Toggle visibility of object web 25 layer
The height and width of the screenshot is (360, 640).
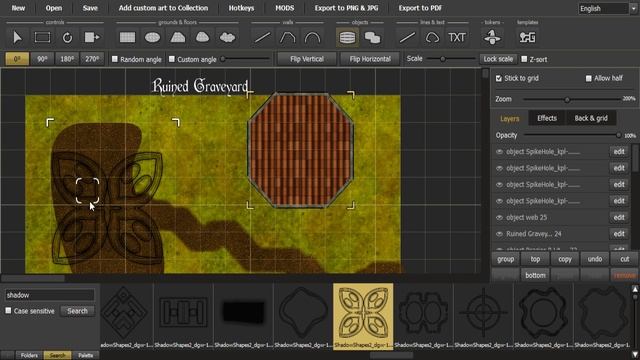point(499,218)
